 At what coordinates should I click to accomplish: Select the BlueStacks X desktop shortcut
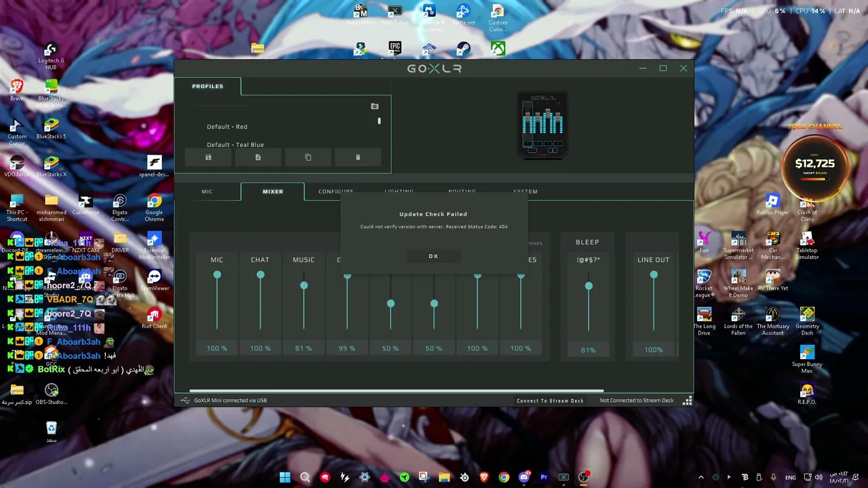click(x=51, y=167)
